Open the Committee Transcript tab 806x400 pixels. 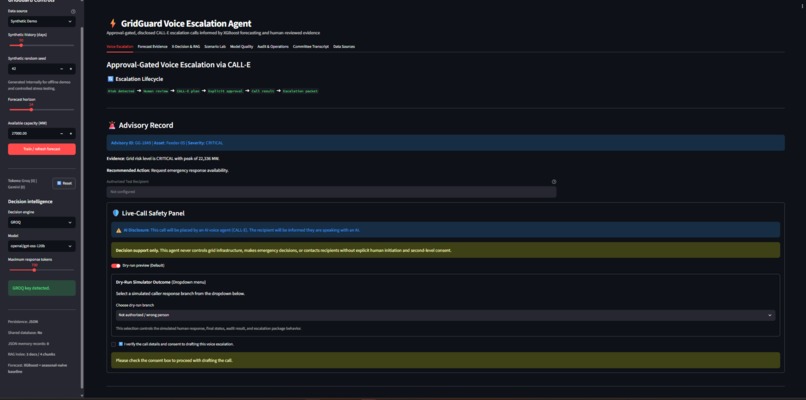[x=311, y=46]
